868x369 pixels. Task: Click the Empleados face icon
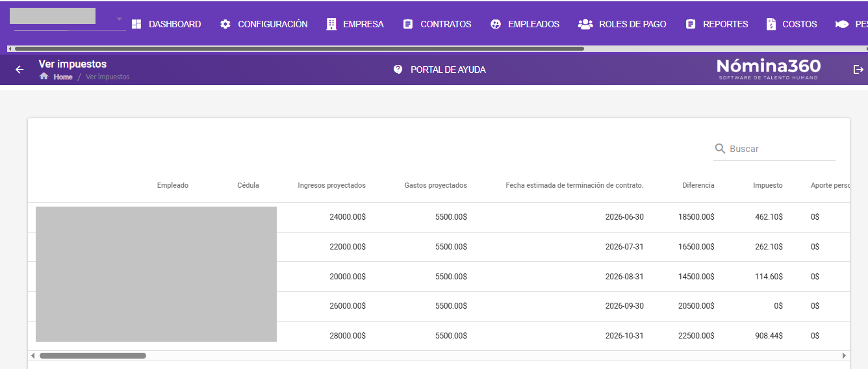click(x=496, y=24)
